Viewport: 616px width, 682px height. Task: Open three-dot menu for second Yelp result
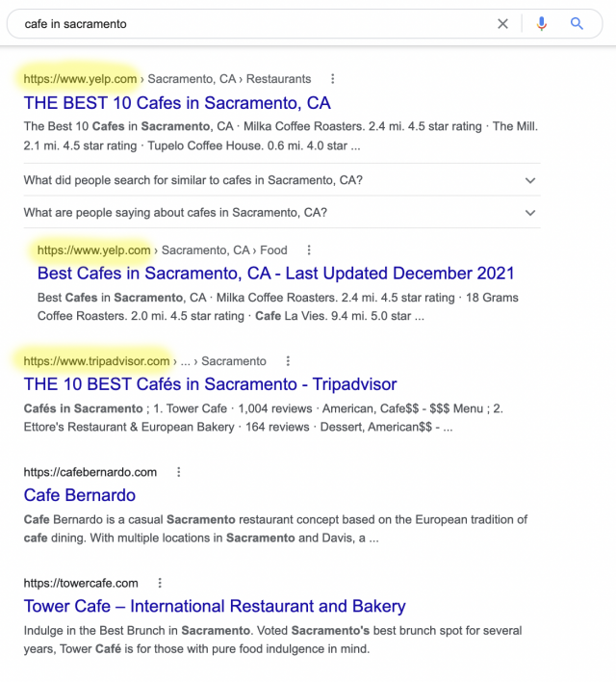(309, 250)
